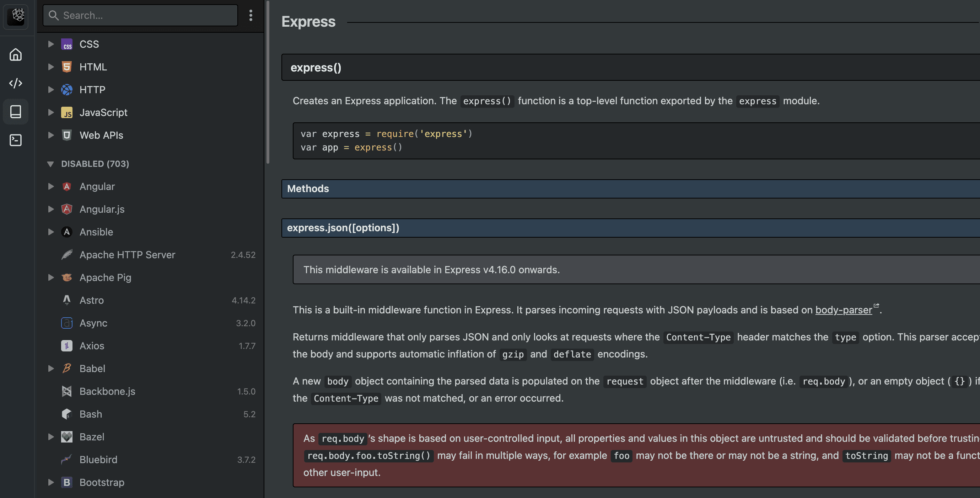
Task: Select Backbone.js in the docs list
Action: pos(107,391)
